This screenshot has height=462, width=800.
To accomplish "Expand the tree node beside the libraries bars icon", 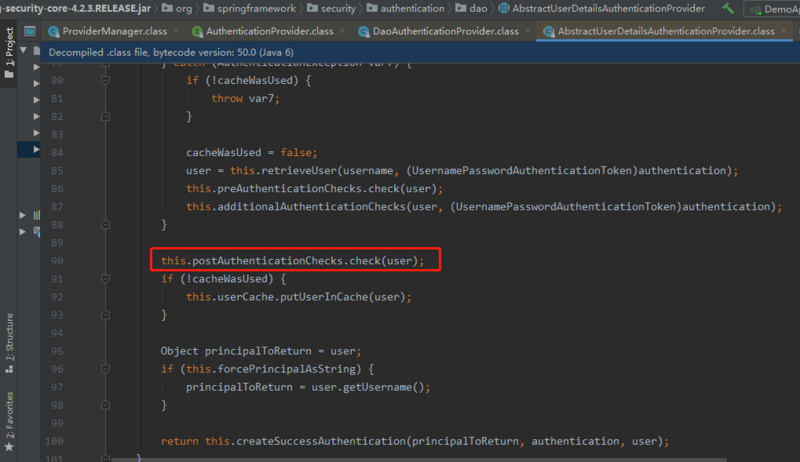I will [x=22, y=215].
